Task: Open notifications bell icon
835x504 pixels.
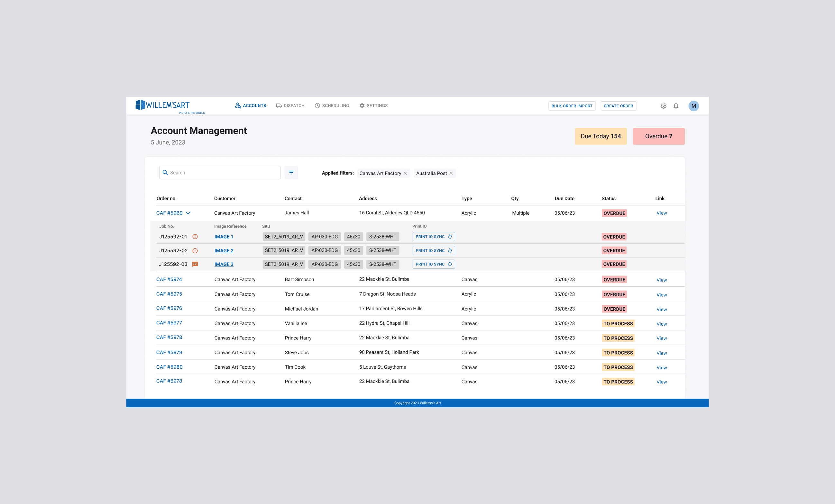Action: click(x=676, y=106)
